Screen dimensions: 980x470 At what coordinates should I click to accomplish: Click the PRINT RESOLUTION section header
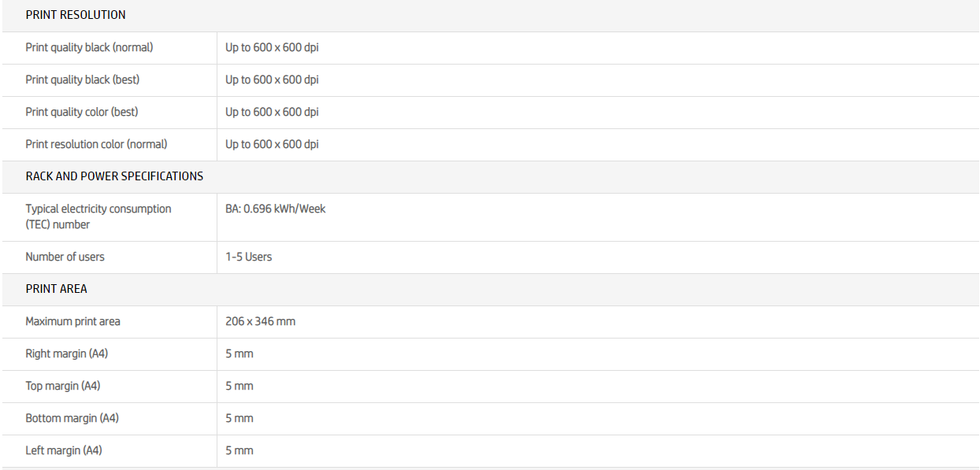[x=76, y=15]
